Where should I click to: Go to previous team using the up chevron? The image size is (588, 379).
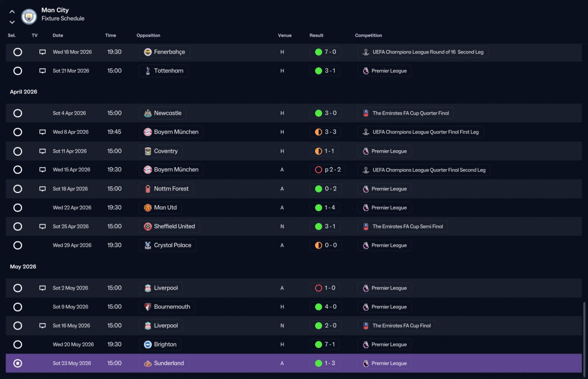[12, 12]
